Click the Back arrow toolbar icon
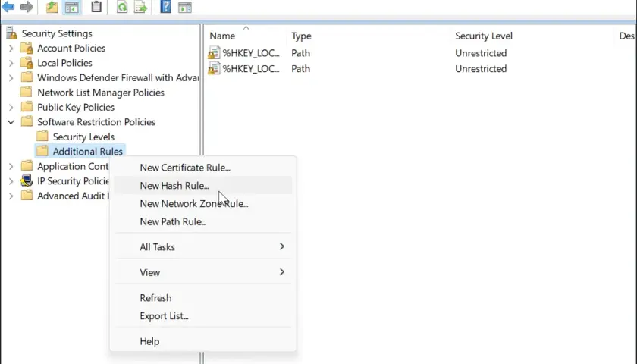The image size is (637, 364). [8, 7]
